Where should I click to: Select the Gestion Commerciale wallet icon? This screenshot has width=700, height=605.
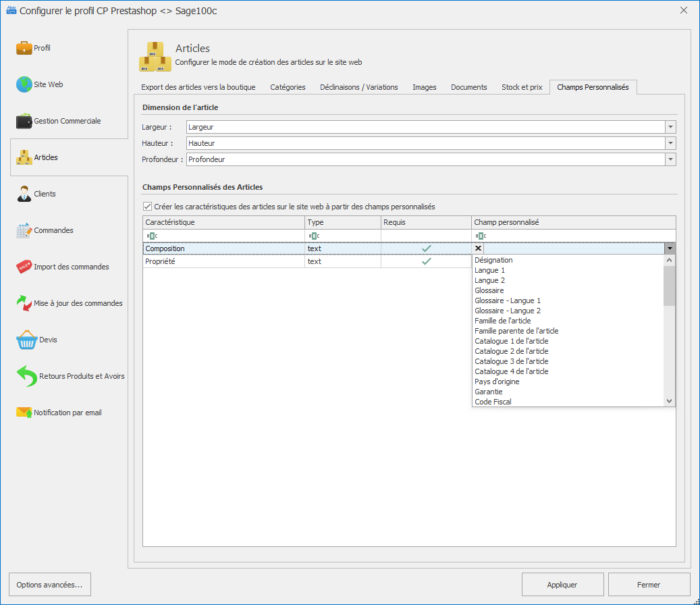point(24,121)
